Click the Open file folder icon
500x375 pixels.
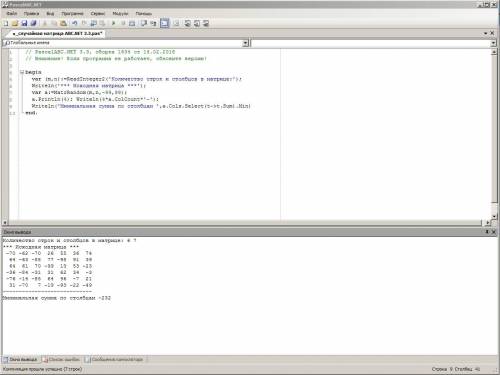15,23
